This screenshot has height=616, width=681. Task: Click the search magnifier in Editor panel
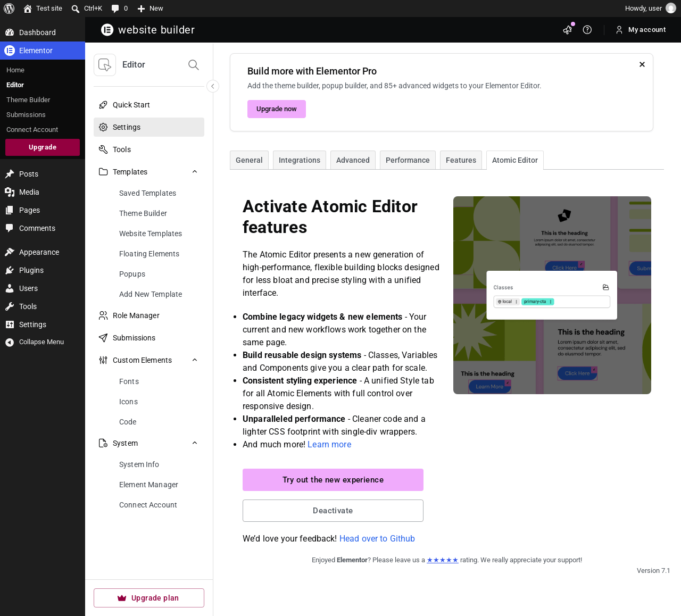[x=194, y=65]
